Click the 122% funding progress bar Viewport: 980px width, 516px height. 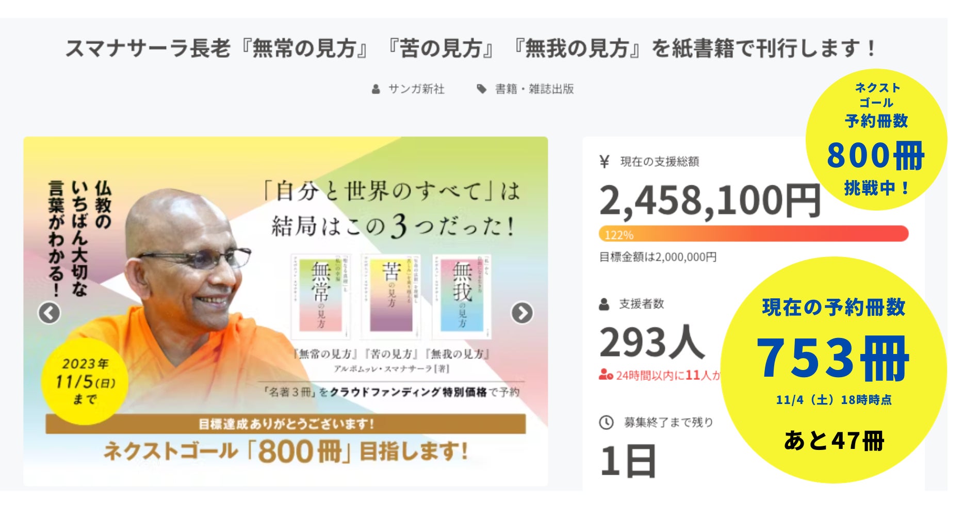pyautogui.click(x=753, y=234)
